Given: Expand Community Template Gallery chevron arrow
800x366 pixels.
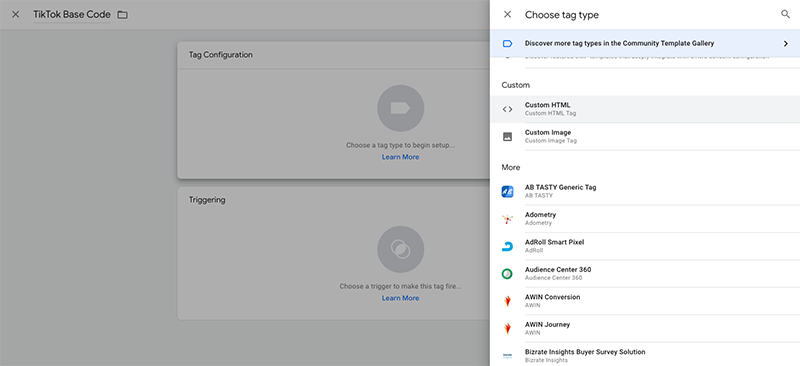Looking at the screenshot, I should (x=786, y=43).
